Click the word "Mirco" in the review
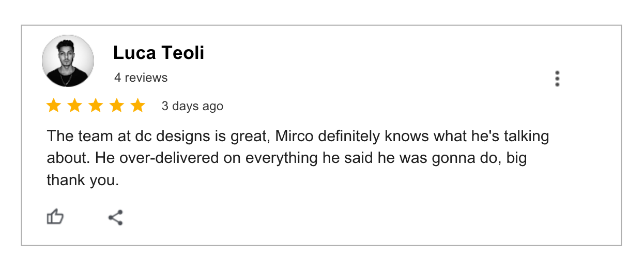 point(294,137)
